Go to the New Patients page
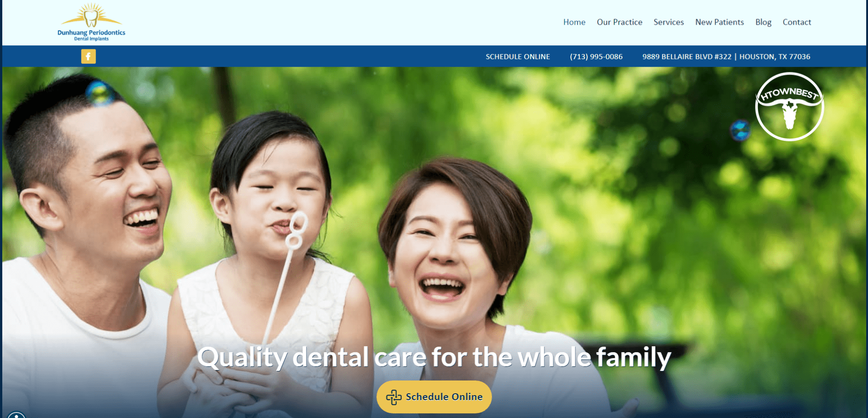The width and height of the screenshot is (868, 418). tap(719, 22)
